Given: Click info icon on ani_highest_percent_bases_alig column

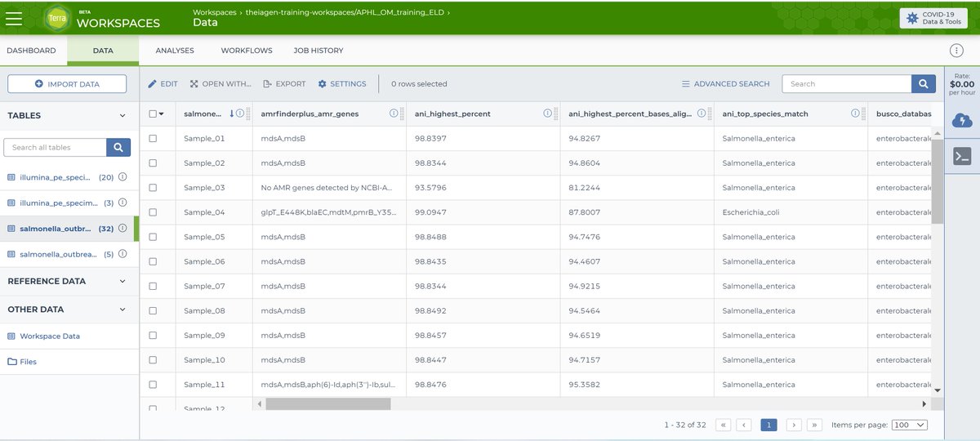Looking at the screenshot, I should pos(702,114).
